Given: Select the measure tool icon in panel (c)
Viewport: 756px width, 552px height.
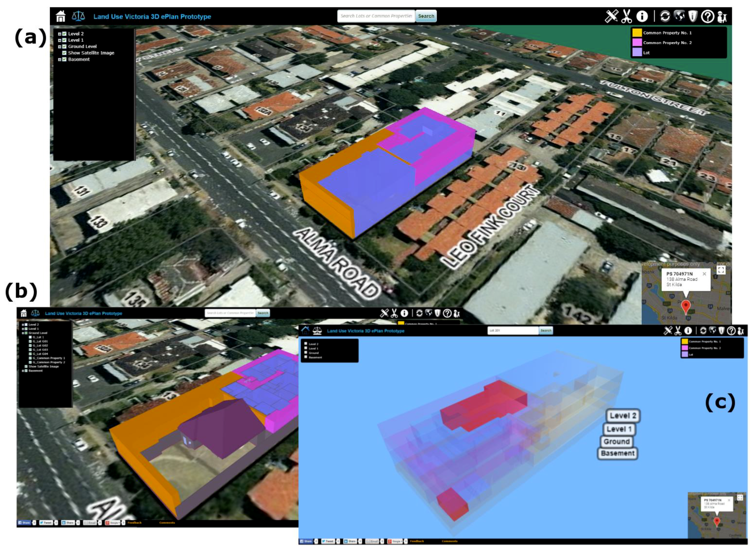Looking at the screenshot, I should point(668,330).
